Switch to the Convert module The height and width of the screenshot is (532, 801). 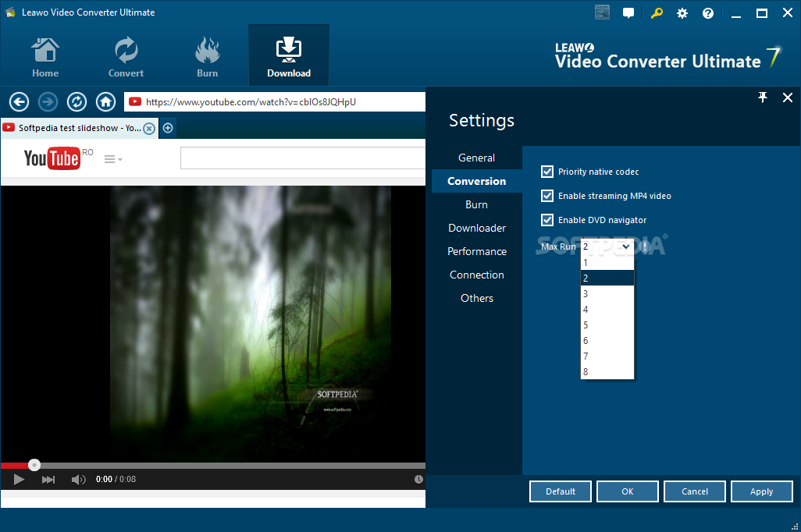(x=126, y=57)
